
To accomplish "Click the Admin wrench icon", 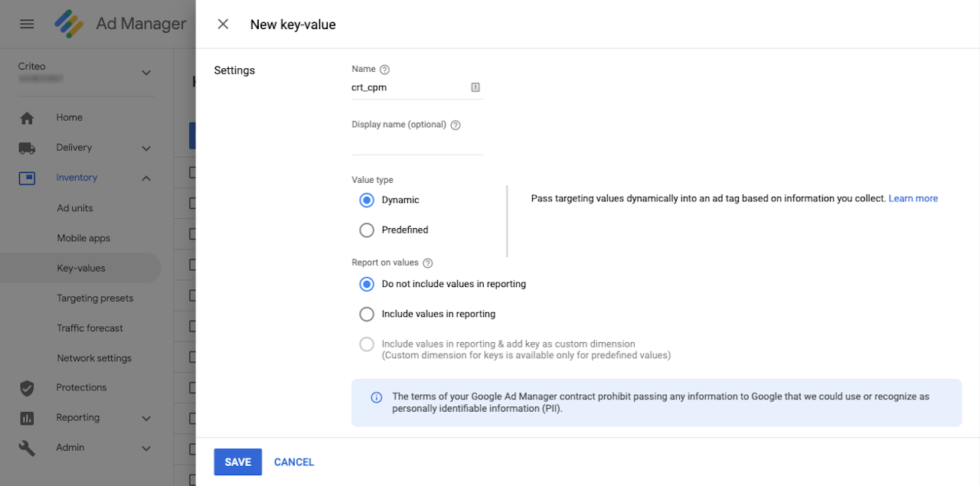I will 27,448.
